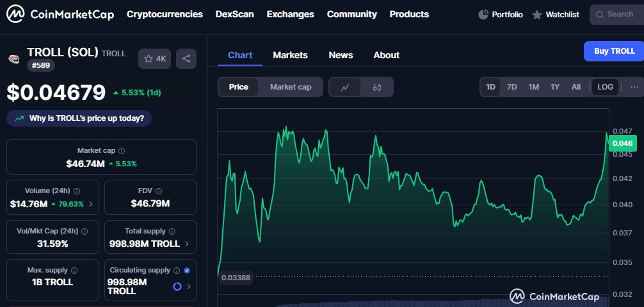Screen dimensions: 644x307
Task: Select the Market cap chart toggle
Action: pos(291,87)
